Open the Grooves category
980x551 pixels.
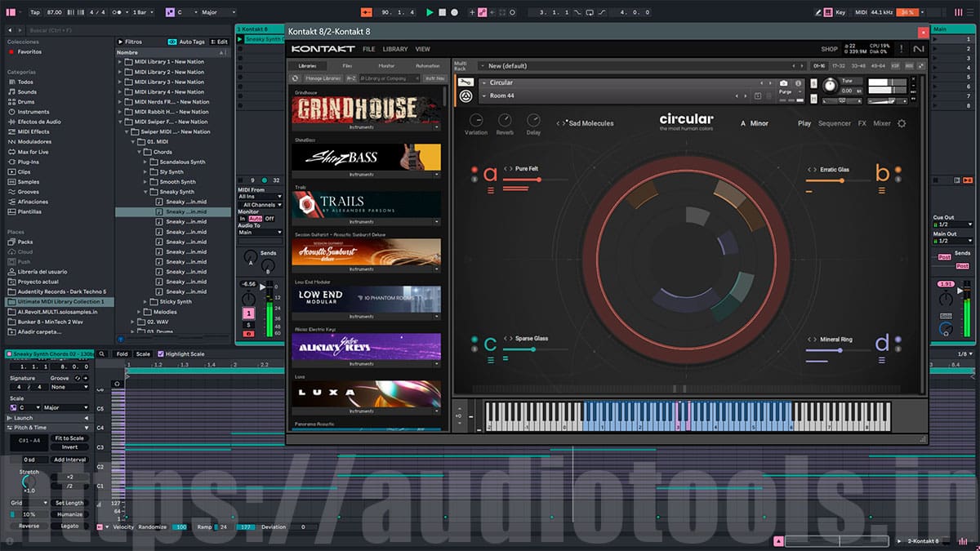click(x=29, y=192)
